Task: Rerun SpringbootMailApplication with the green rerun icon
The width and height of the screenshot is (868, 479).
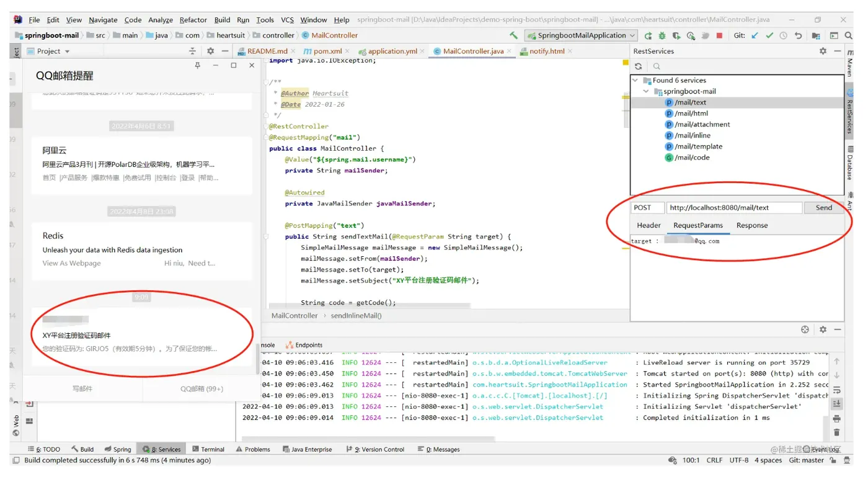Action: pyautogui.click(x=648, y=35)
